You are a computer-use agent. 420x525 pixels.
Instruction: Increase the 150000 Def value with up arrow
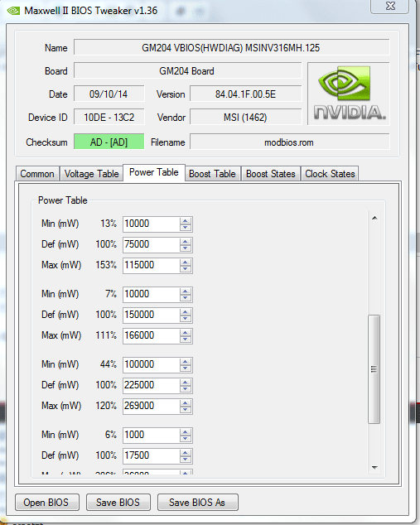click(x=186, y=311)
